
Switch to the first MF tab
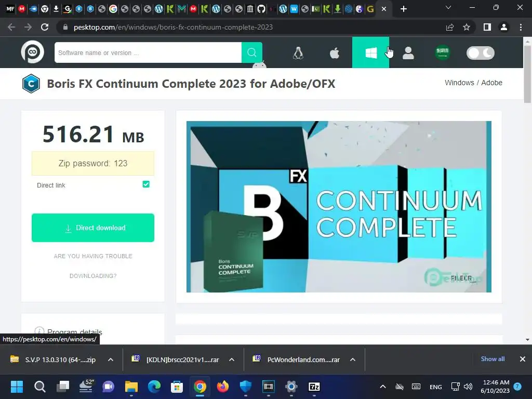pyautogui.click(x=10, y=9)
